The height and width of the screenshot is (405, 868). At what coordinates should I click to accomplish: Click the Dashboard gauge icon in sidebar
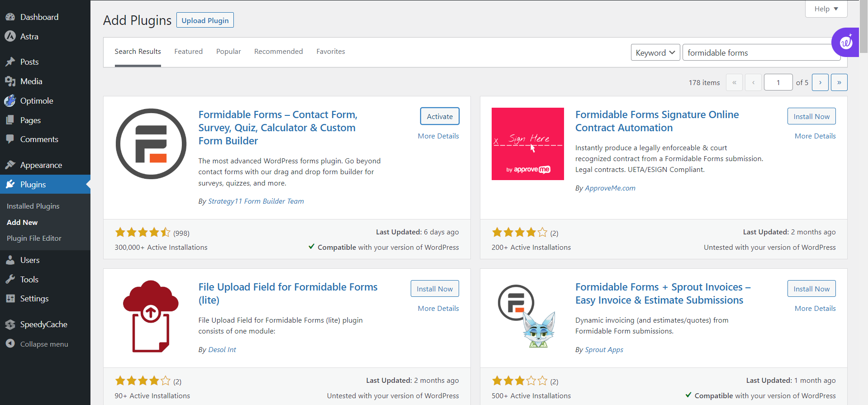point(10,17)
